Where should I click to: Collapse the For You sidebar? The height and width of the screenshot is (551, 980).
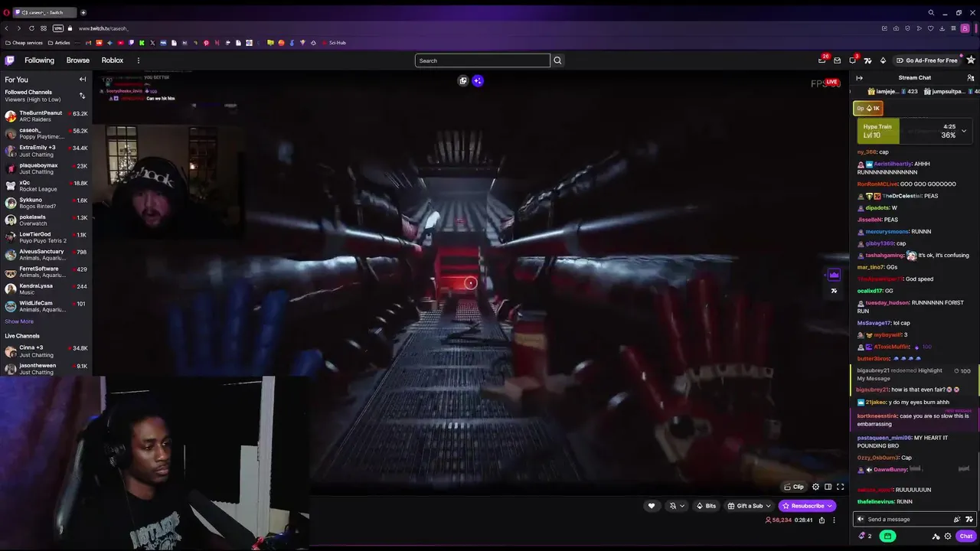tap(83, 80)
